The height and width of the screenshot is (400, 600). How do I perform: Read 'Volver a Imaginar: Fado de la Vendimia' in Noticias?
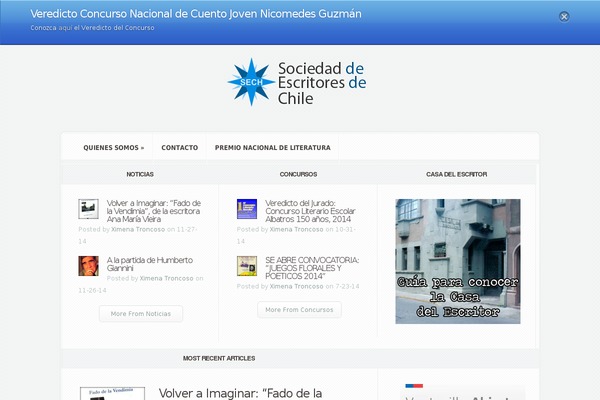pyautogui.click(x=153, y=211)
